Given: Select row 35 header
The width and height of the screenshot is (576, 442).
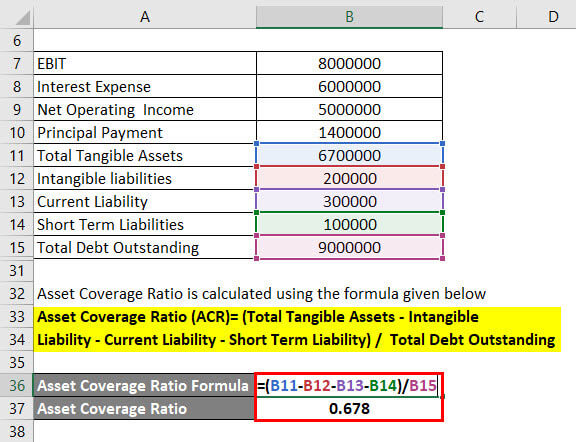Looking at the screenshot, I should coord(17,362).
